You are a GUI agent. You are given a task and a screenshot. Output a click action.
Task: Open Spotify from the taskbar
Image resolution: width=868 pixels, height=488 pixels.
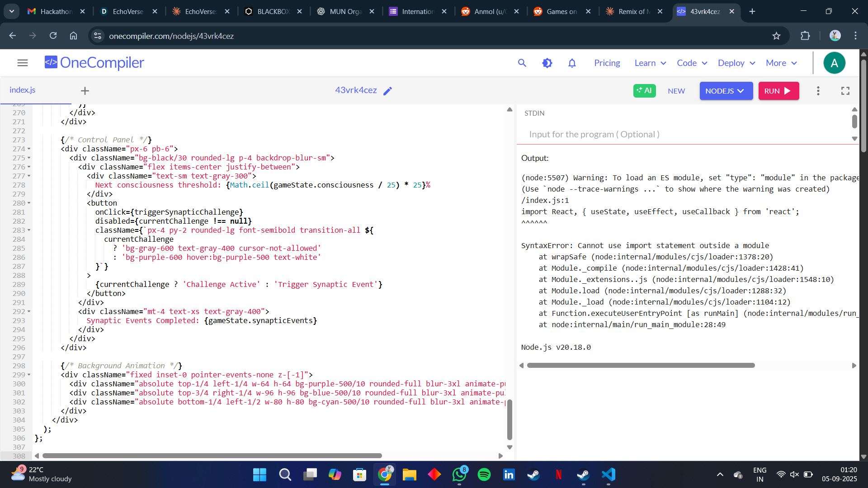(484, 474)
